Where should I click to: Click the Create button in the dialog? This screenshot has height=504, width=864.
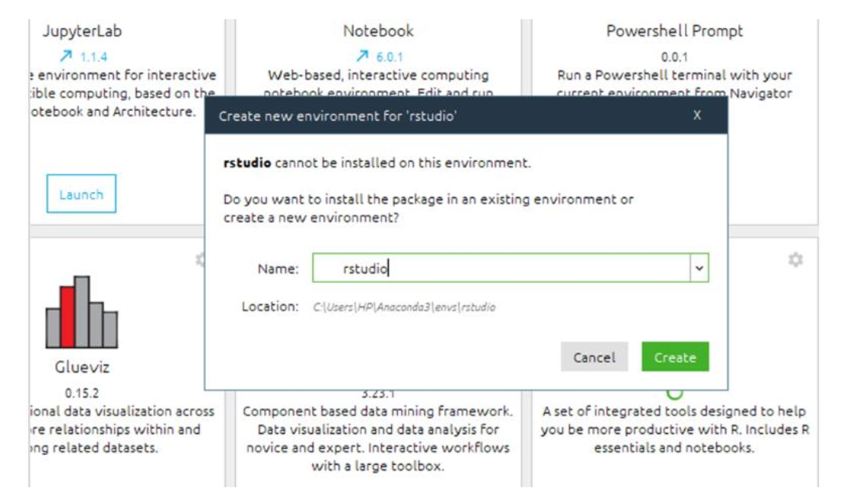tap(675, 357)
